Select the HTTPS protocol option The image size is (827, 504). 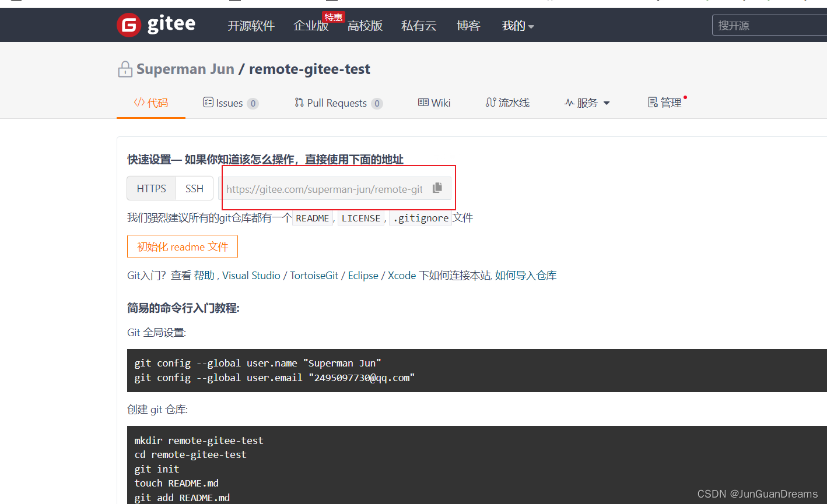click(151, 188)
